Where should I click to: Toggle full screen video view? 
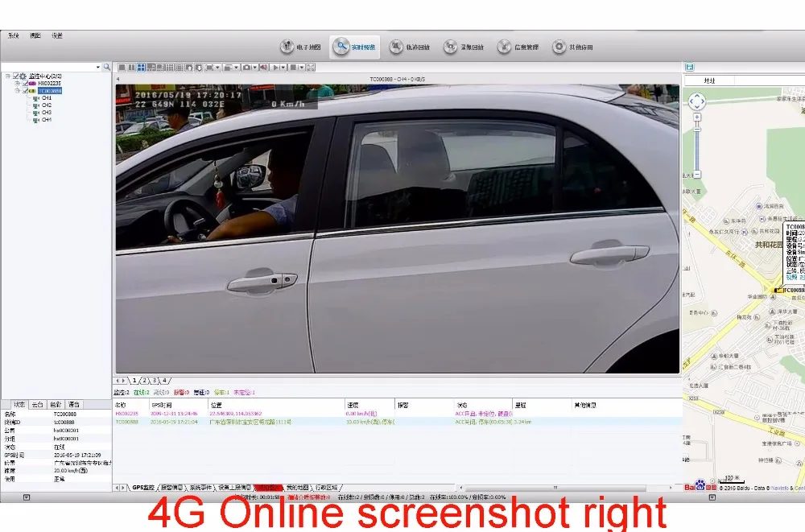[x=311, y=68]
